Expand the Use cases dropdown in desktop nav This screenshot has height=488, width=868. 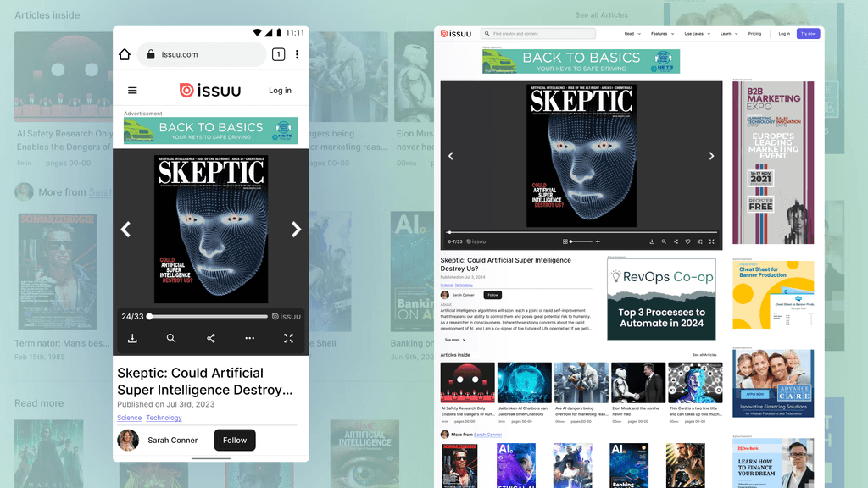point(697,34)
